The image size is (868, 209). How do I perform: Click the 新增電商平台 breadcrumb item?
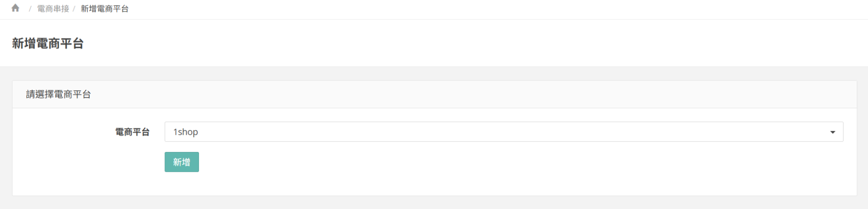click(x=104, y=9)
